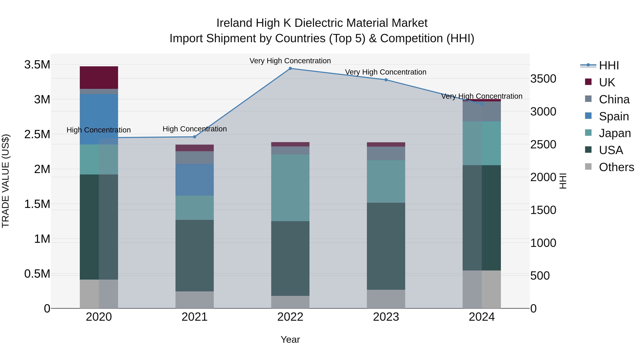Image resolution: width=644 pixels, height=362 pixels.
Task: Click the 500 right axis tick label
Action: click(x=540, y=276)
